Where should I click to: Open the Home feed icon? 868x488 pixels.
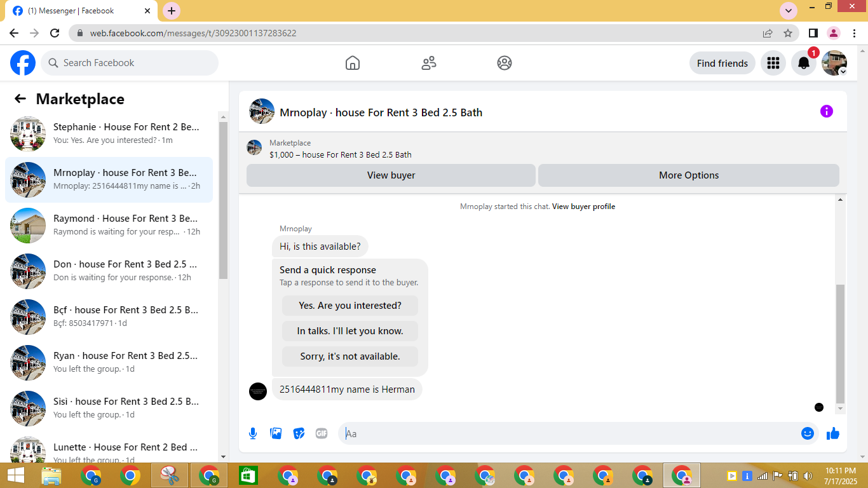[353, 63]
